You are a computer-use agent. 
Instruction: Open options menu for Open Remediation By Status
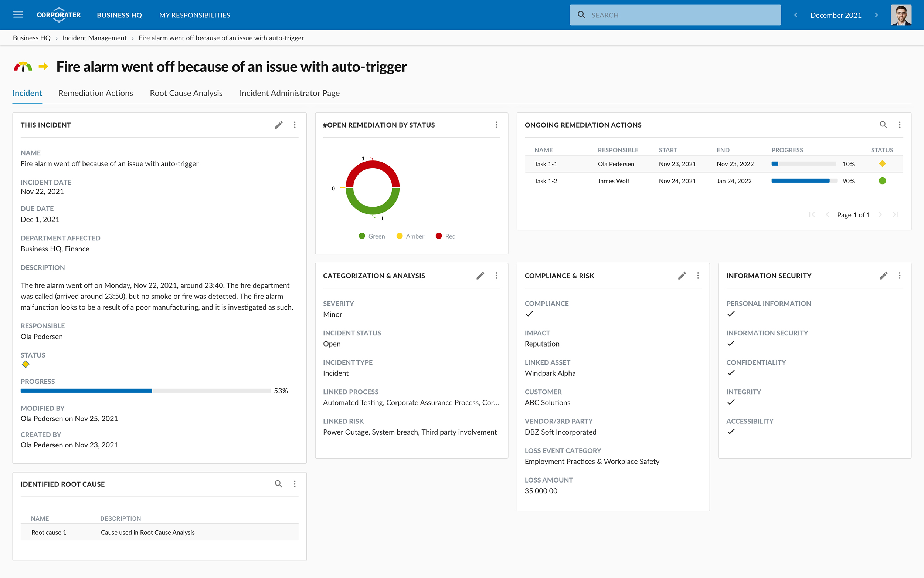click(x=496, y=125)
